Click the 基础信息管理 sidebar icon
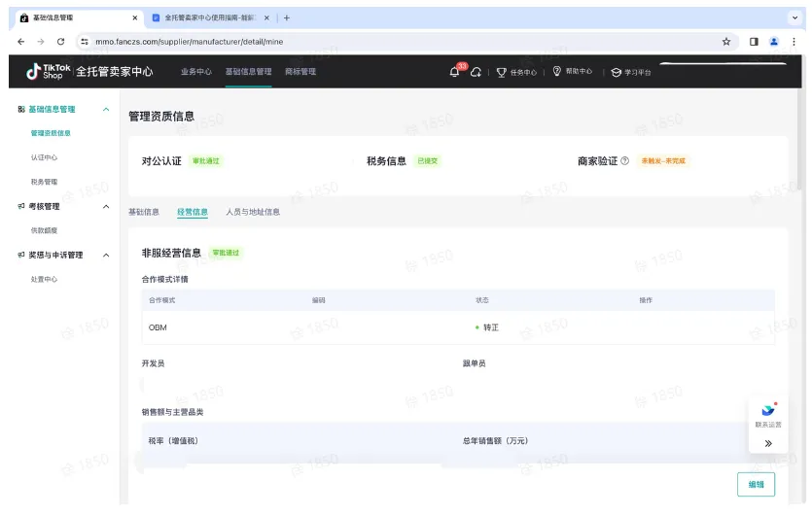 tap(21, 109)
